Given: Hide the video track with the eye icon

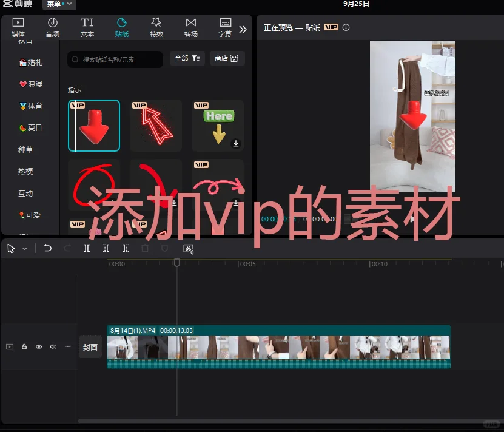Looking at the screenshot, I should (38, 346).
